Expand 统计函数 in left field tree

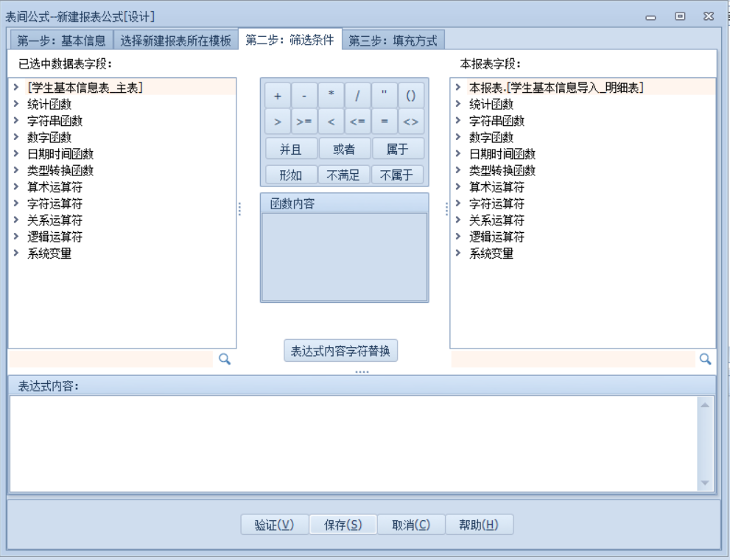[15, 104]
